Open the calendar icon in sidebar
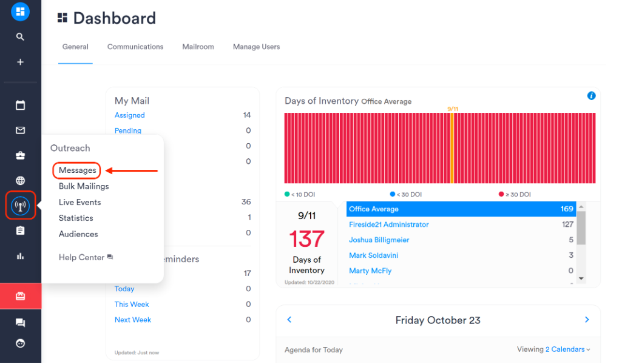 (20, 106)
